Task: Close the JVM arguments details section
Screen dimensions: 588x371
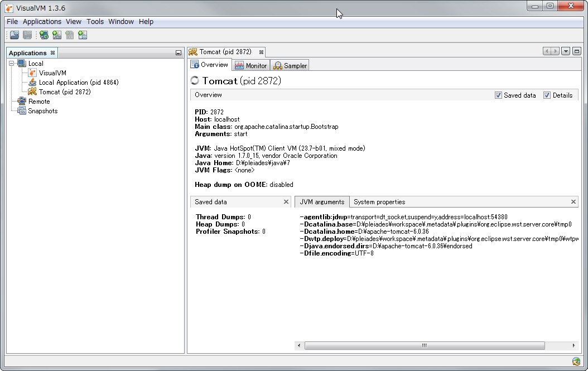Action: click(573, 202)
